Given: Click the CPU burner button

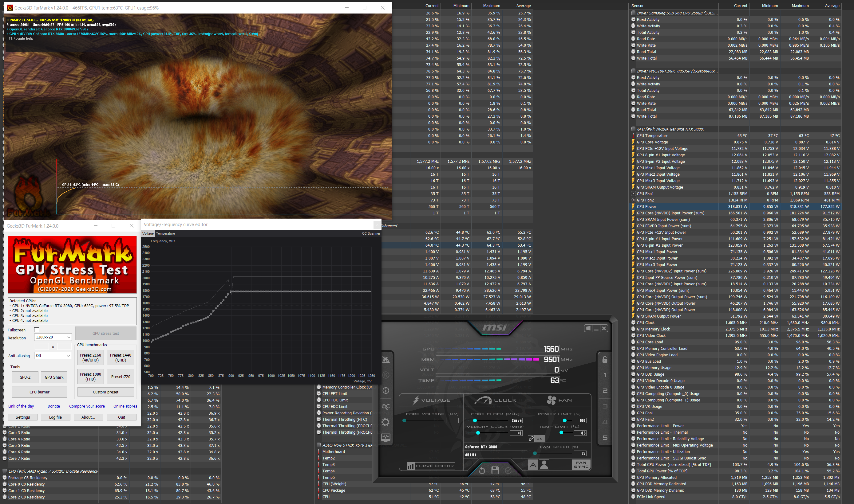Looking at the screenshot, I should [39, 392].
